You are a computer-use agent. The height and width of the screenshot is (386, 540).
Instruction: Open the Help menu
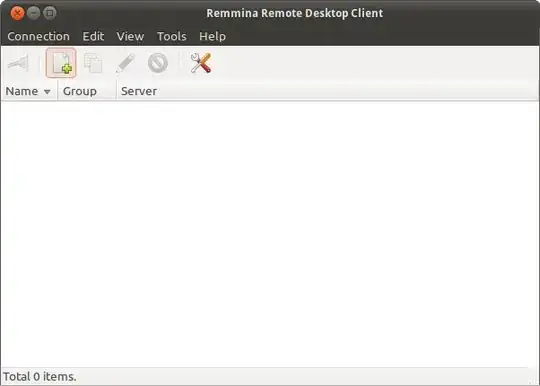click(212, 36)
